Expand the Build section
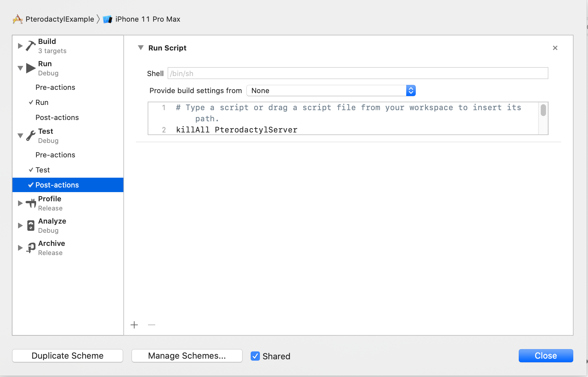Viewport: 588px width, 377px height. 20,46
